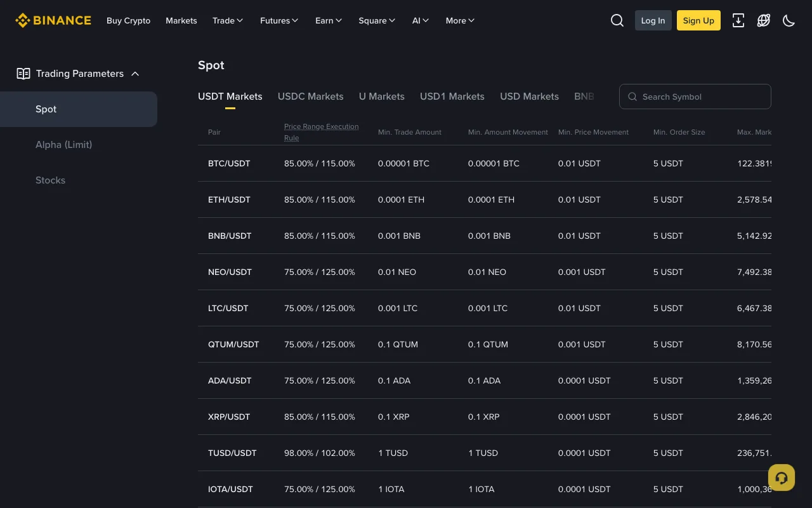The width and height of the screenshot is (812, 508).
Task: Switch to the USD Markets tab
Action: [x=530, y=97]
